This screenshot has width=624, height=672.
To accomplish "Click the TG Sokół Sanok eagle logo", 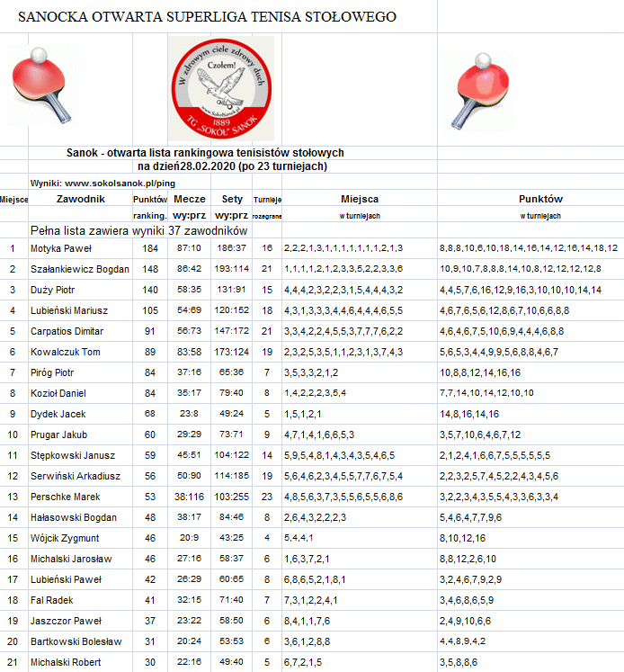I will [x=221, y=88].
